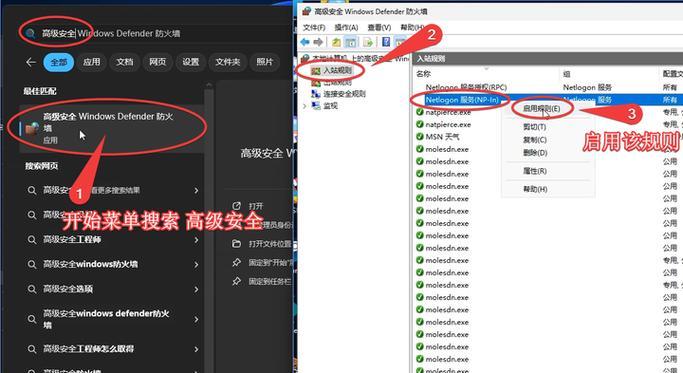Viewport: 683px width, 373px height.
Task: Click 打开 in the app preview panel
Action: (256, 206)
